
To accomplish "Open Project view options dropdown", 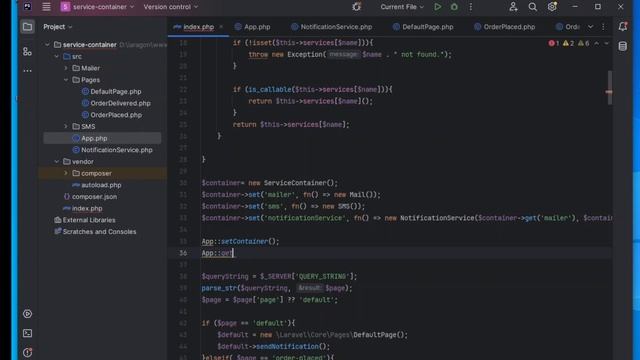I will [x=58, y=27].
